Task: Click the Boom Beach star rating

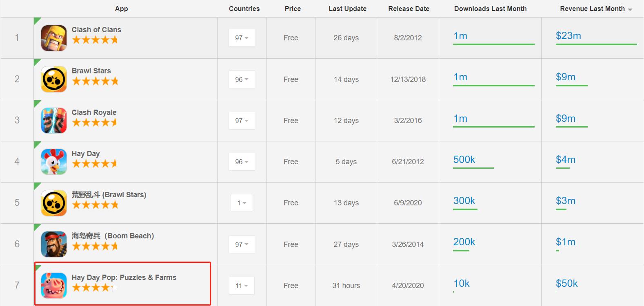Action: 95,246
